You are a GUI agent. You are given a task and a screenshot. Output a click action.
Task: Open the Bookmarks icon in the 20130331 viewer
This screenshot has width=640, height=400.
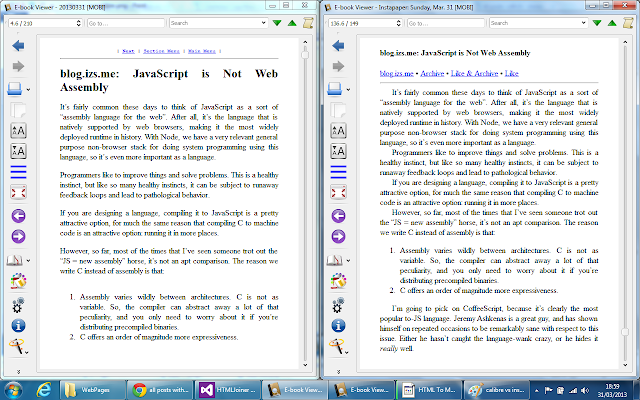pos(15,260)
